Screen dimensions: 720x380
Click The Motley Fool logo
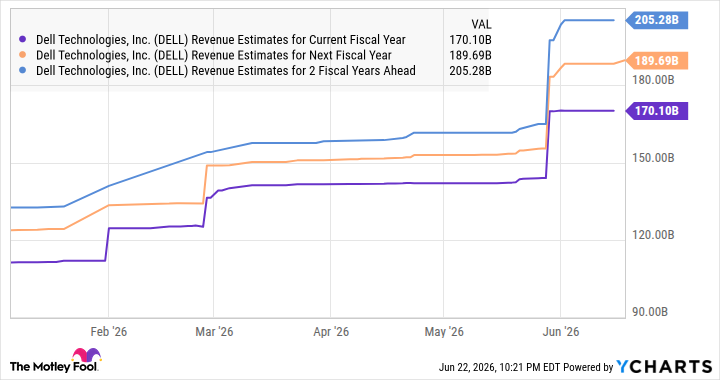point(55,361)
